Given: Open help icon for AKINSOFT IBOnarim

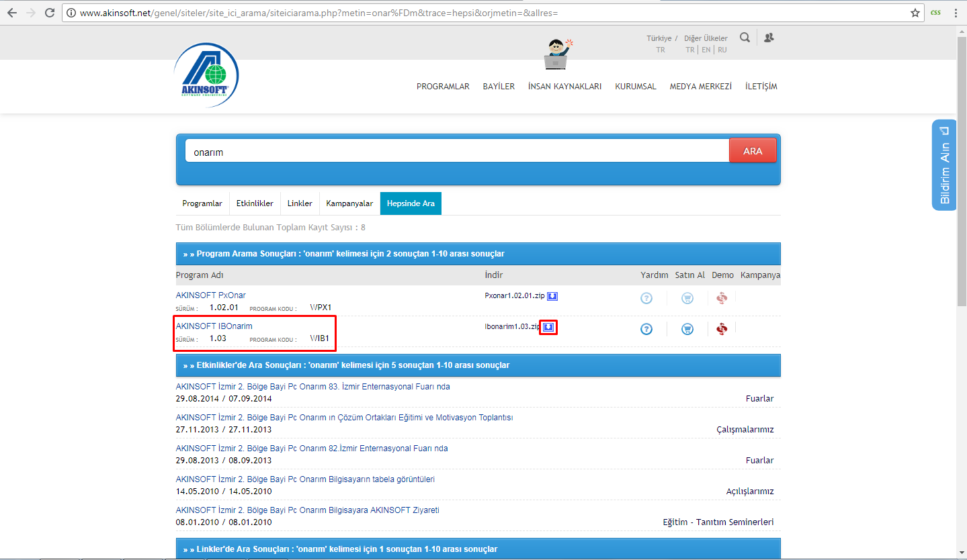Looking at the screenshot, I should [646, 329].
